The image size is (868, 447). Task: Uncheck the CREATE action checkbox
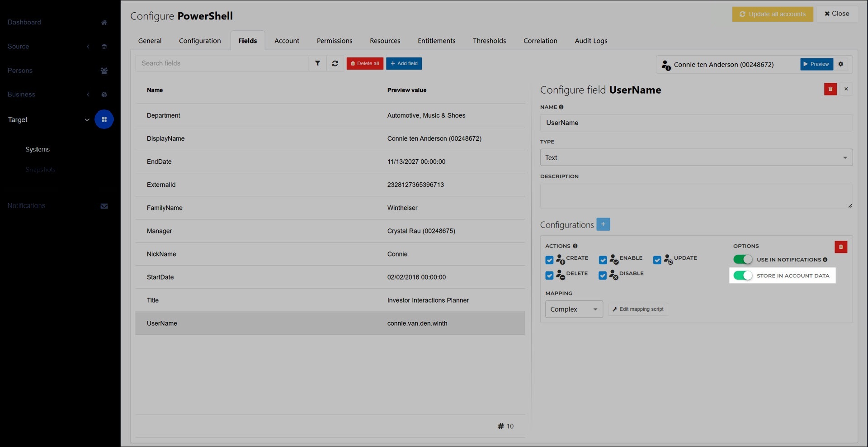(549, 260)
